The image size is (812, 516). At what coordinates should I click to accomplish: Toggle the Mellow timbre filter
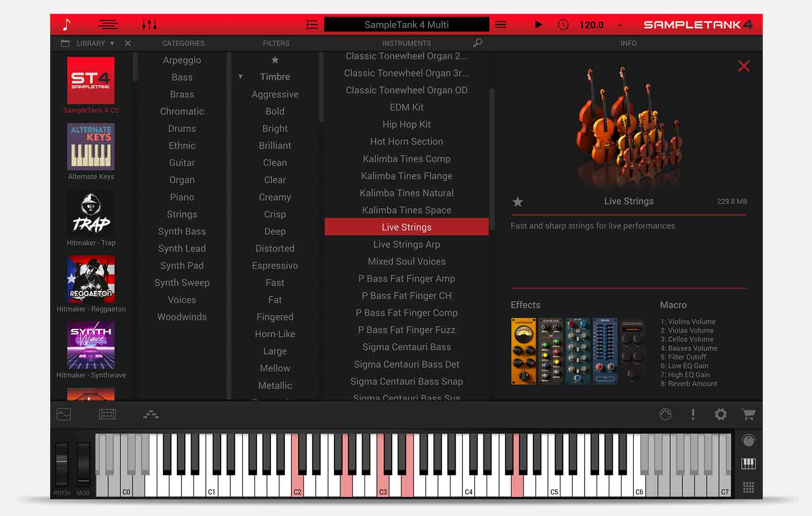point(275,368)
